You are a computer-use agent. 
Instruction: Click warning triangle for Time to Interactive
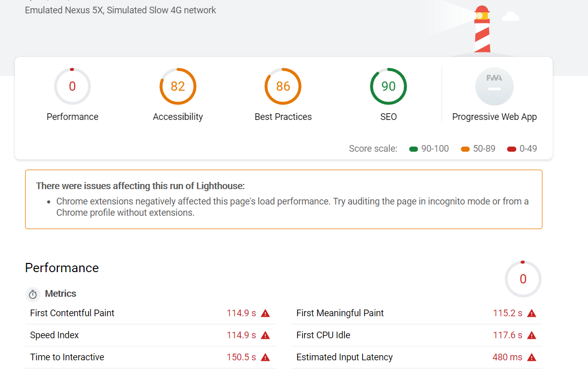265,357
